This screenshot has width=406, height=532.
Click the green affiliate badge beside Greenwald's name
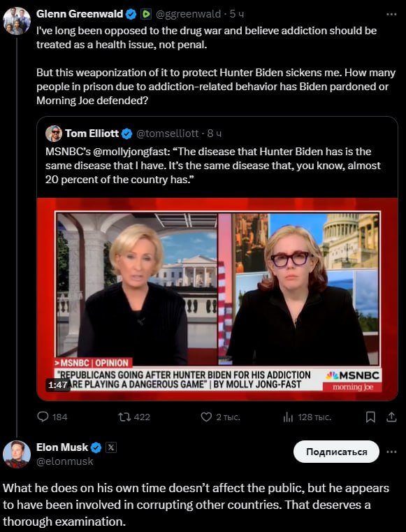(146, 14)
